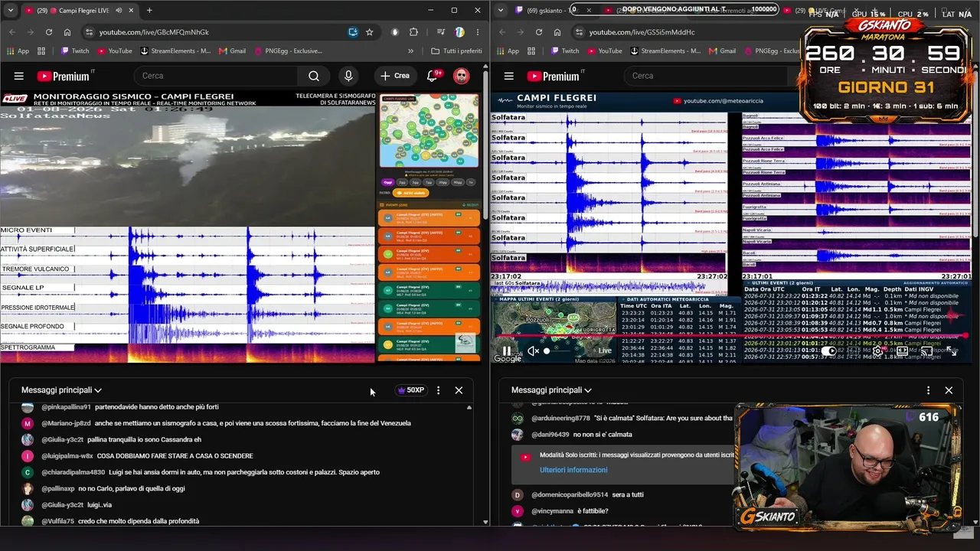
Task: Open a new tab in left browser
Action: [149, 11]
